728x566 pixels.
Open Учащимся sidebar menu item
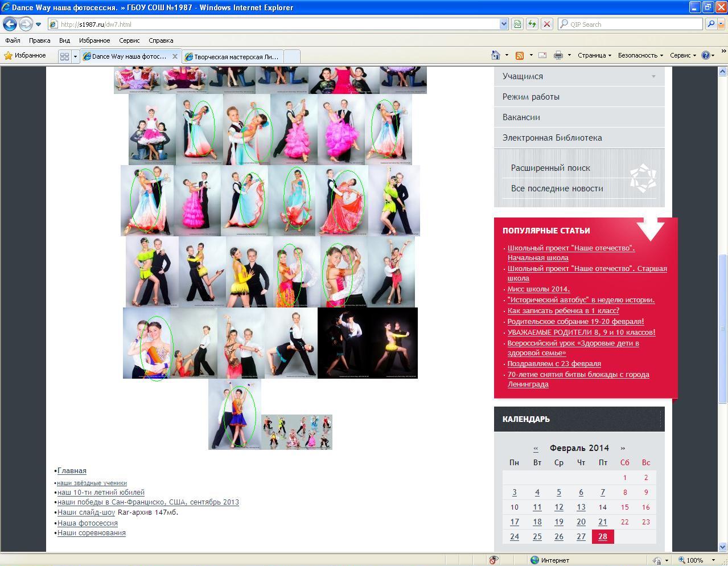(x=579, y=76)
